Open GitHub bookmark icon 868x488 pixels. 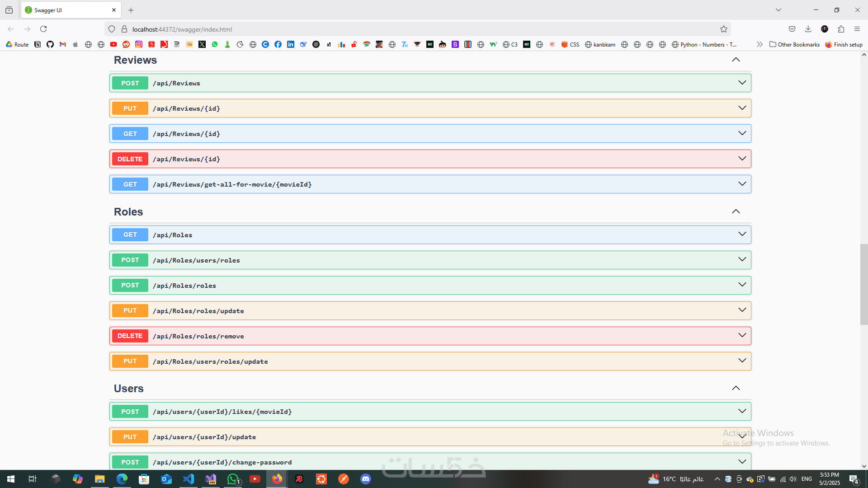50,44
